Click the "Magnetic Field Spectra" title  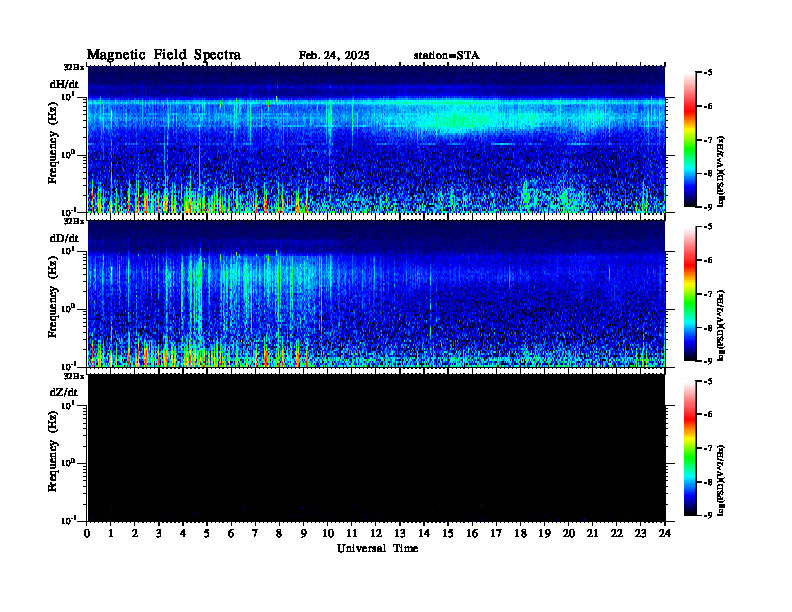[164, 55]
